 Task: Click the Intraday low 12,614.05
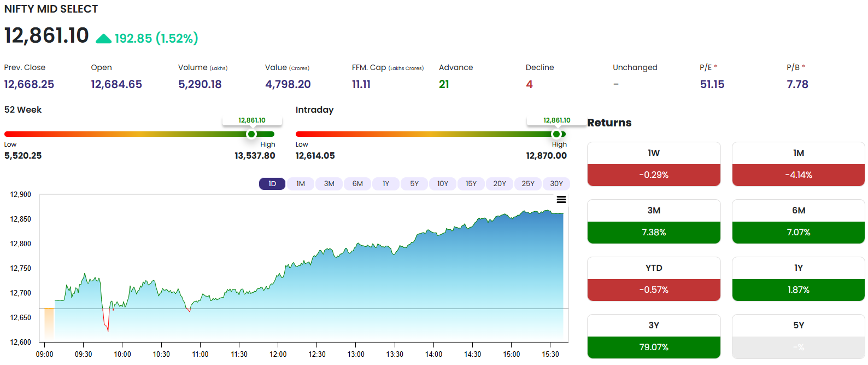click(315, 155)
